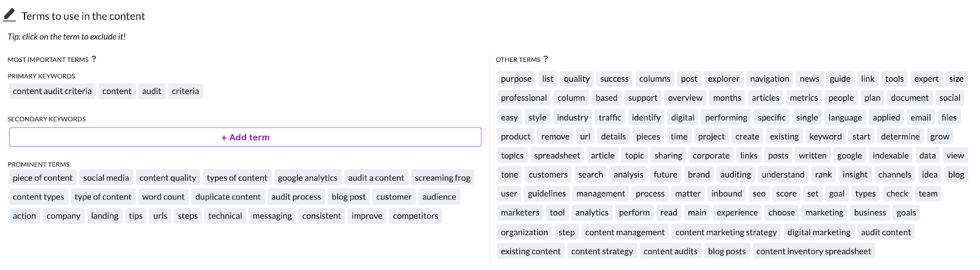Click the 'spreadsheet' term chip
This screenshot has width=980, height=270.
coord(557,156)
